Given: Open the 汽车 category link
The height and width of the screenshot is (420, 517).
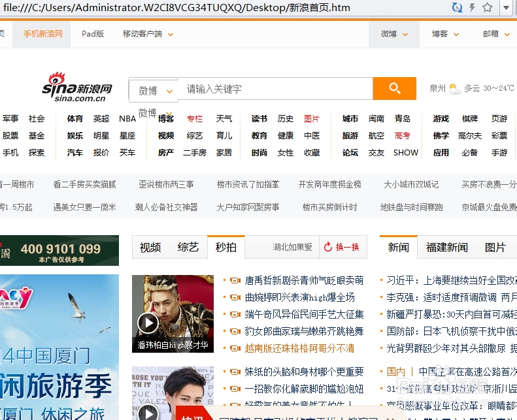Looking at the screenshot, I should point(75,153).
